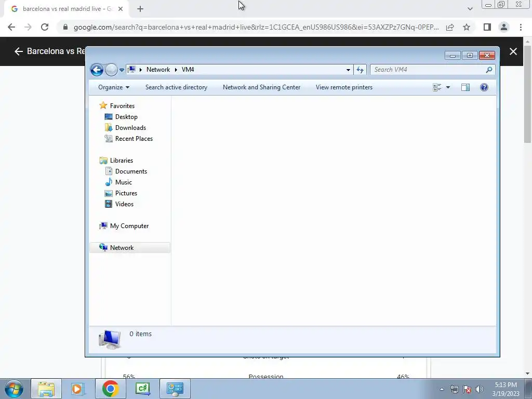Click View remote printers
Image resolution: width=532 pixels, height=399 pixels.
click(344, 87)
